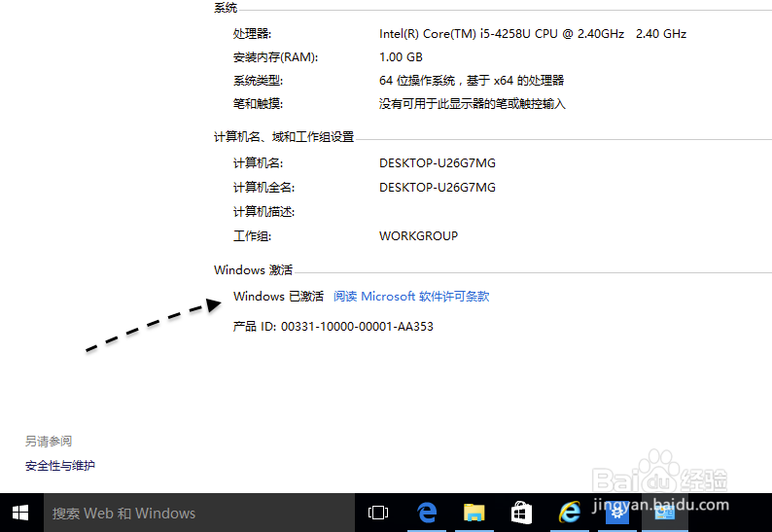The width and height of the screenshot is (772, 532).
Task: Open File Explorer from the taskbar
Action: [474, 513]
